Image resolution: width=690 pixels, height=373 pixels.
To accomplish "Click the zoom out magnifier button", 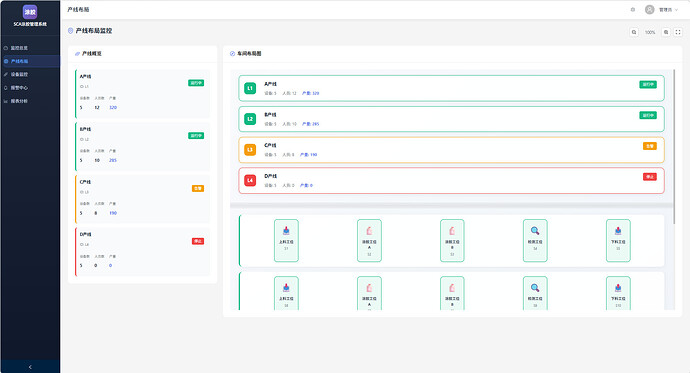I will 634,32.
